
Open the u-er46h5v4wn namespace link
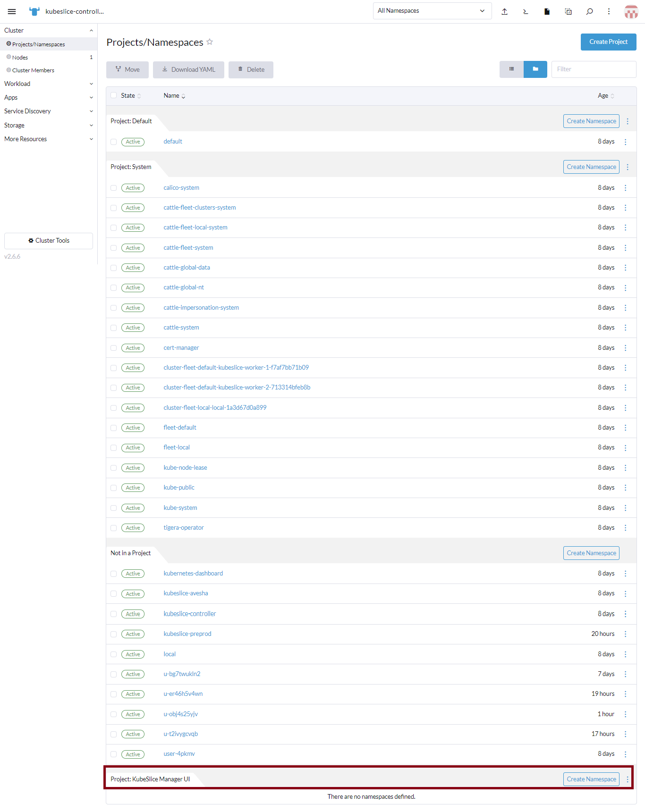(183, 694)
